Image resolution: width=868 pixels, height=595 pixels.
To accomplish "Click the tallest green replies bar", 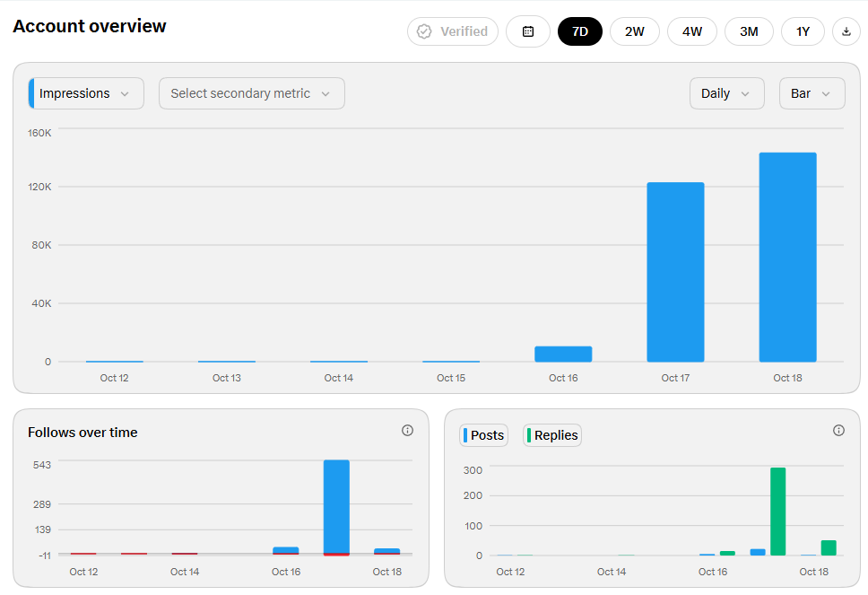I will click(x=777, y=512).
